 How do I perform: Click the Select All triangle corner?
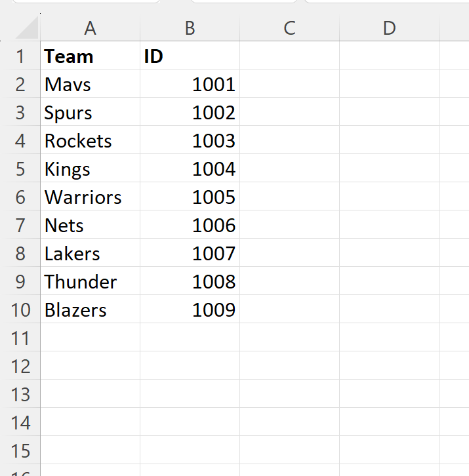(27, 28)
